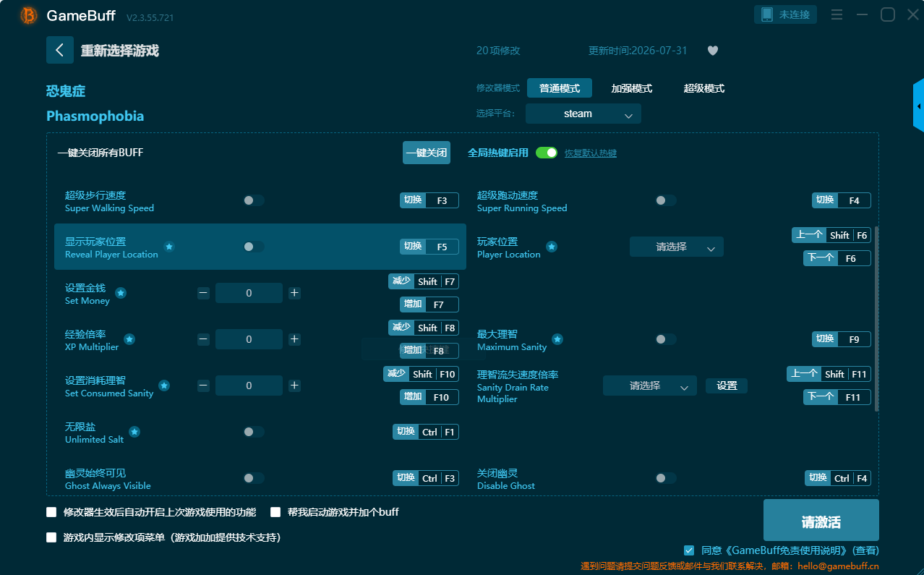Click the cheat list vertical scrollbar
The image size is (924, 575).
(877, 318)
